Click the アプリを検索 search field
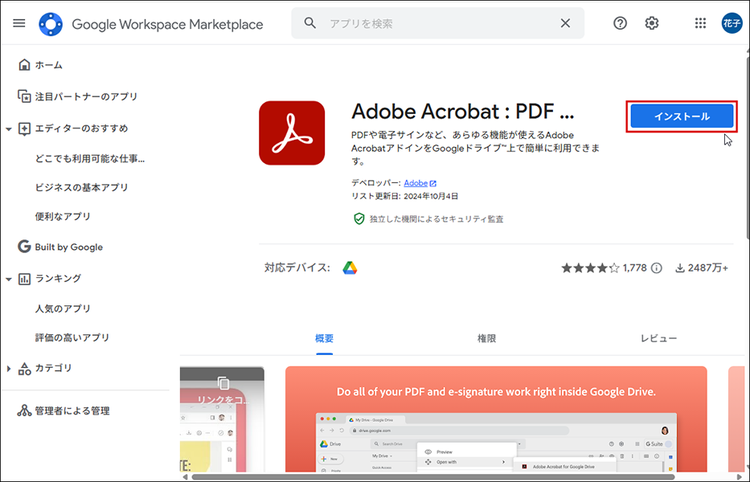Screen dimensions: 750x482 [x=440, y=23]
